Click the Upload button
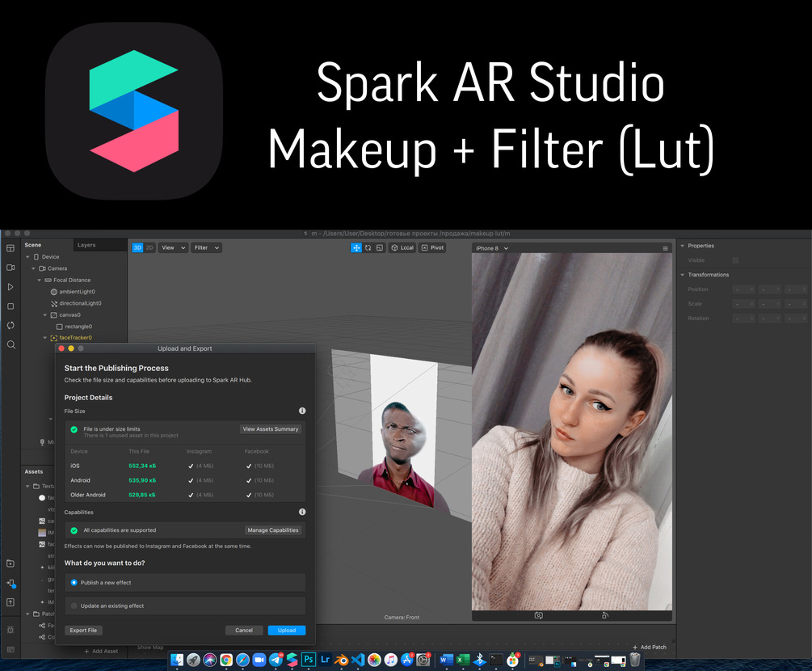The image size is (812, 671). 287,630
